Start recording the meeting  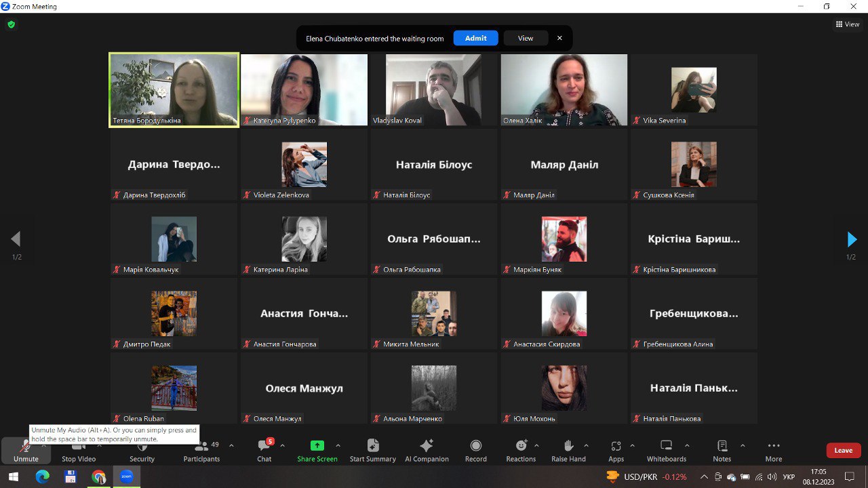click(x=475, y=451)
